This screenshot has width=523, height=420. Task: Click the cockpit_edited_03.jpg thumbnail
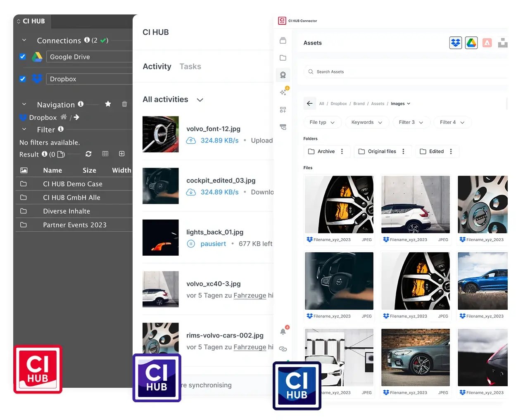tap(161, 186)
